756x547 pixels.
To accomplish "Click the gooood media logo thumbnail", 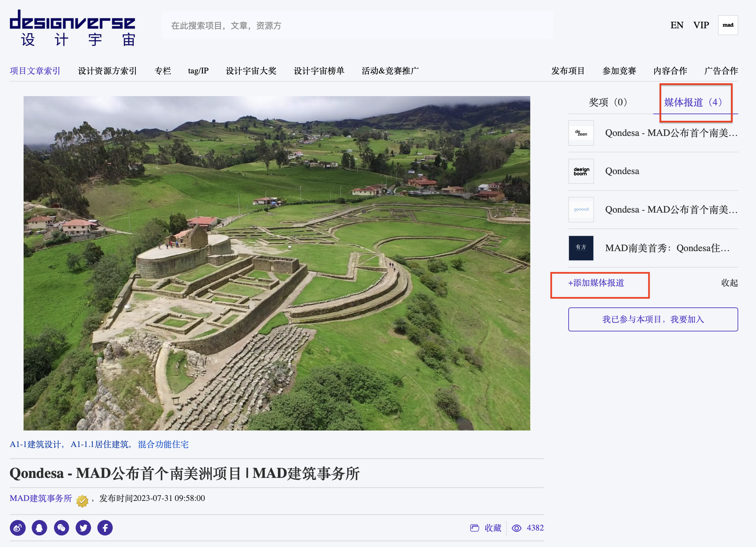I will tap(581, 210).
